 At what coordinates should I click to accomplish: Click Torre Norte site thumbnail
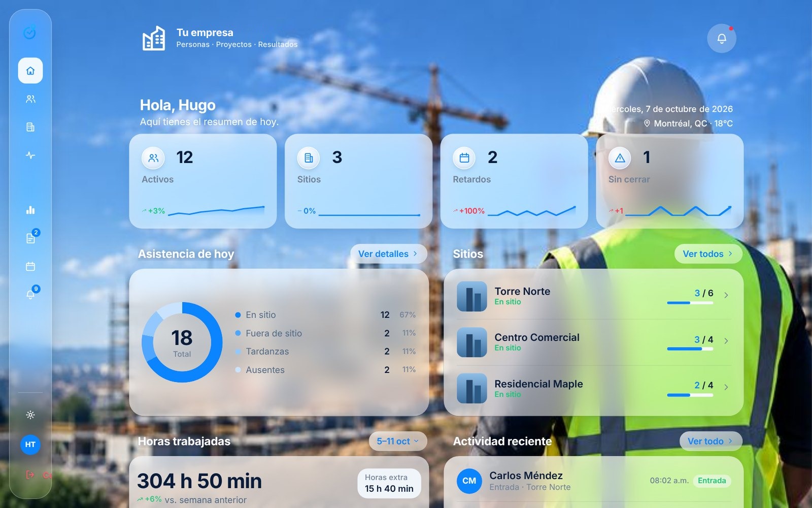point(471,296)
